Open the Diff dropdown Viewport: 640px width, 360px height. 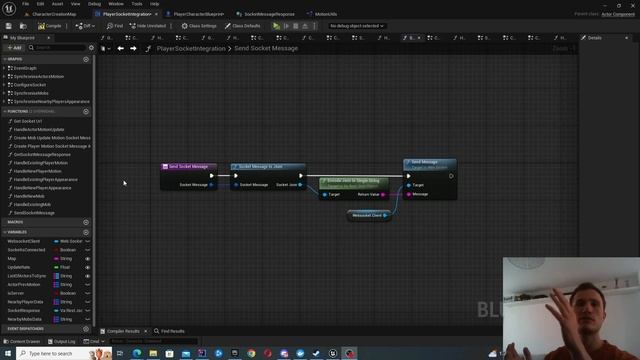point(85,26)
